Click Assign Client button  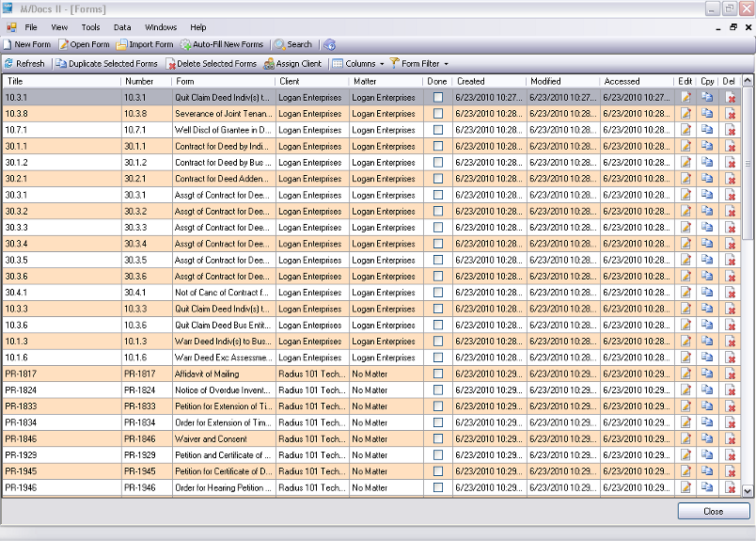pyautogui.click(x=292, y=64)
